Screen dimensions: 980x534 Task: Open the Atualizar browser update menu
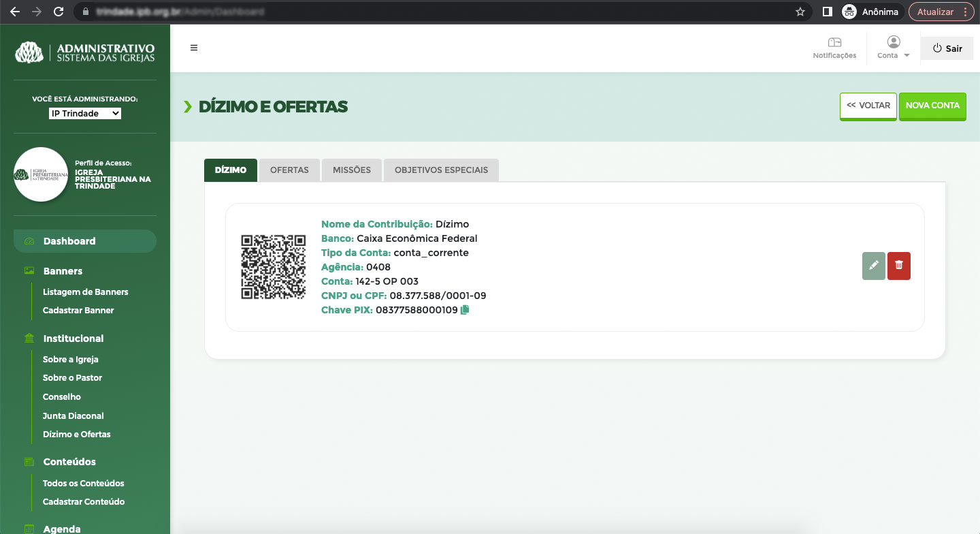pos(941,12)
